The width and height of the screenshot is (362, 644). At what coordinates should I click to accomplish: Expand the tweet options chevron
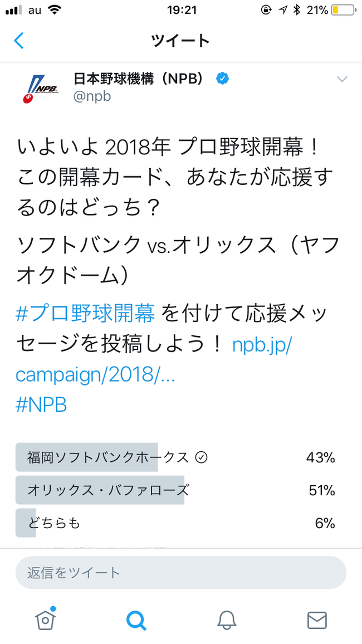coord(342,79)
